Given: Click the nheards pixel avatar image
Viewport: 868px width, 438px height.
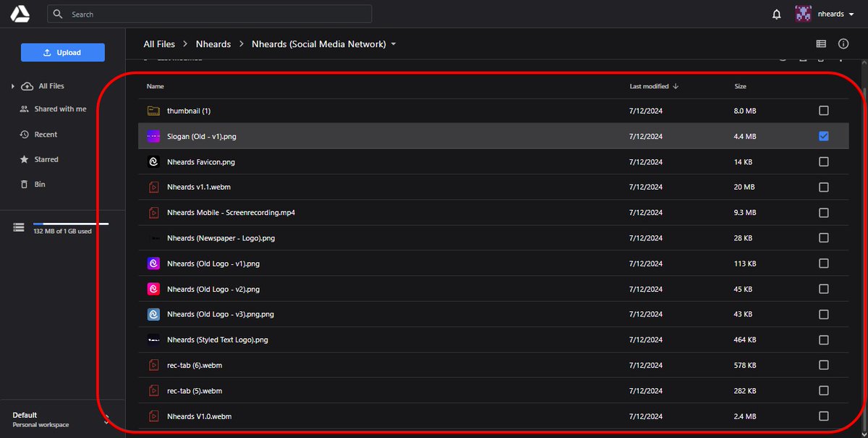Looking at the screenshot, I should coord(803,14).
